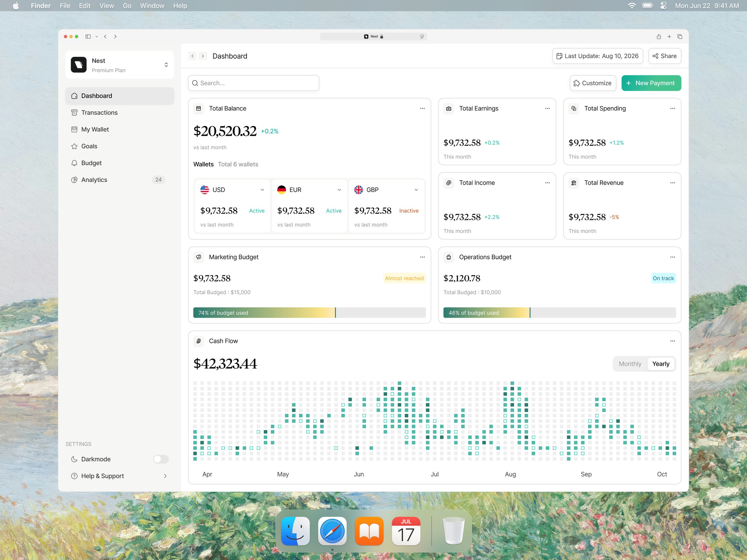Open Total Balance more options menu

tap(422, 108)
